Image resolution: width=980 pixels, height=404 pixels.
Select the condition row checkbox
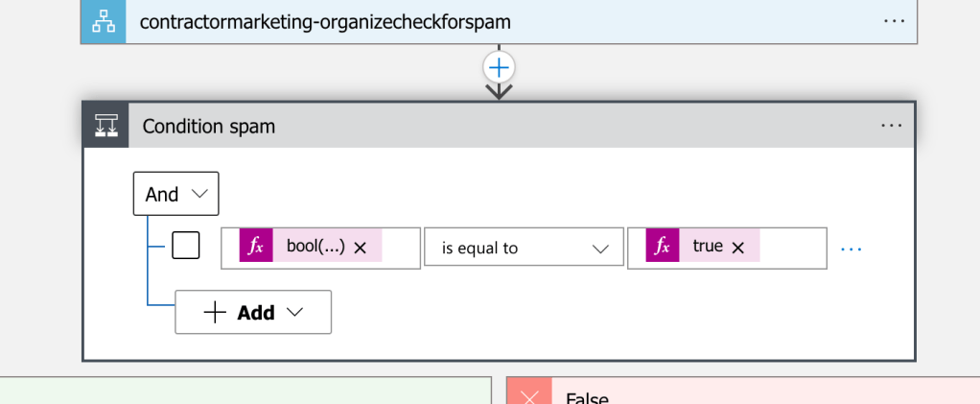click(x=186, y=245)
